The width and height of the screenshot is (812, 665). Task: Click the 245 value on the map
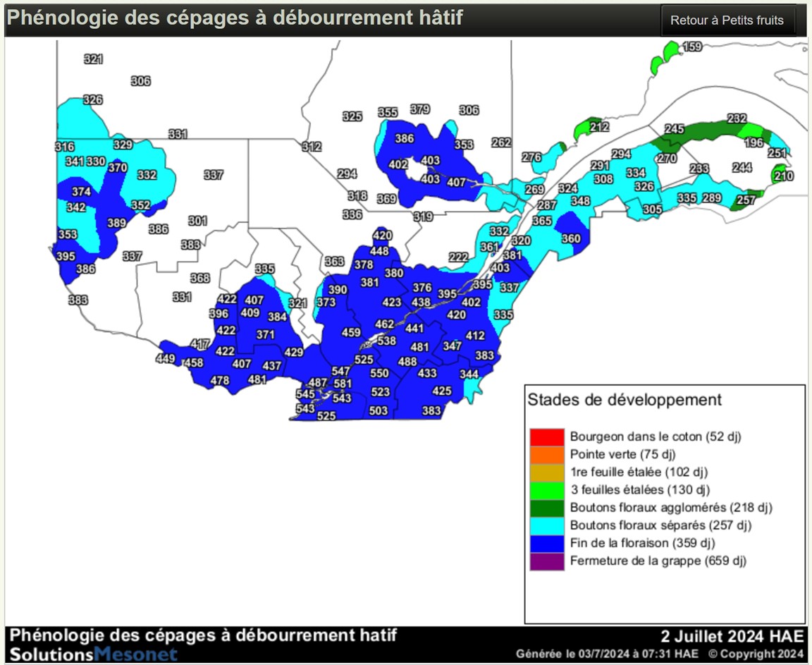[675, 129]
